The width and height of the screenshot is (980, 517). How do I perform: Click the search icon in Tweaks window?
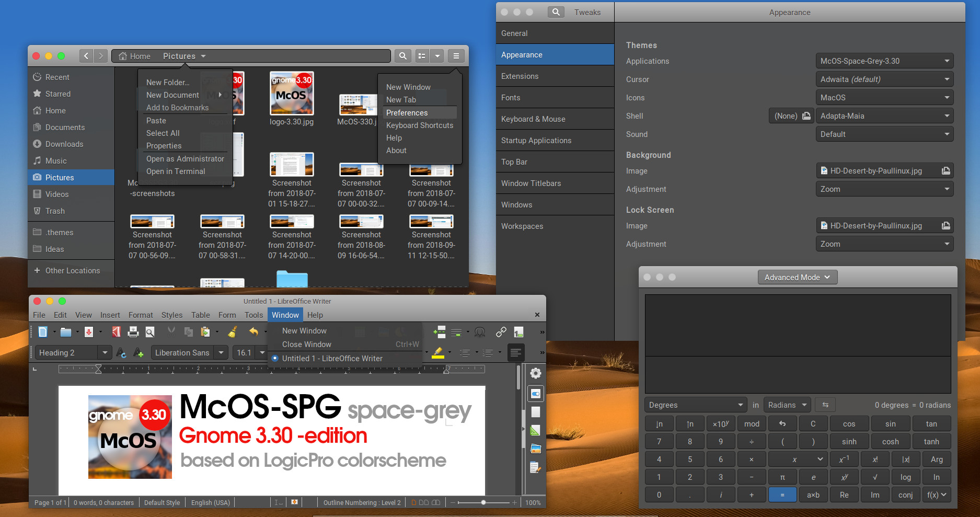point(556,12)
